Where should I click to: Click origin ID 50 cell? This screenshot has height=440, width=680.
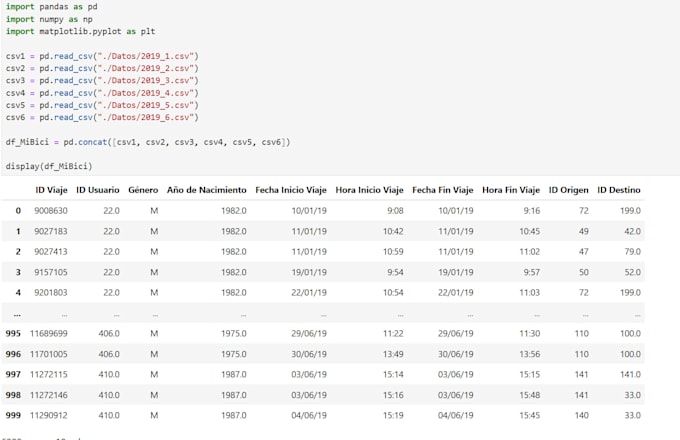tap(583, 272)
